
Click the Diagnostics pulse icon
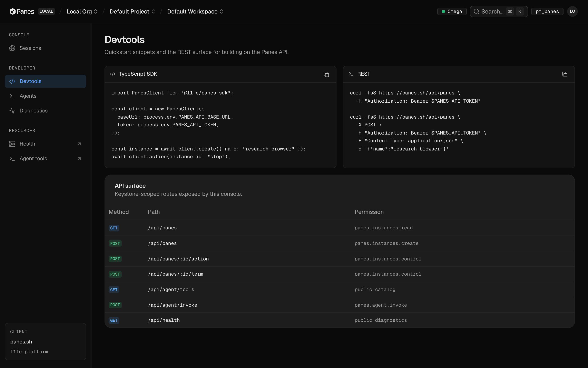point(12,111)
